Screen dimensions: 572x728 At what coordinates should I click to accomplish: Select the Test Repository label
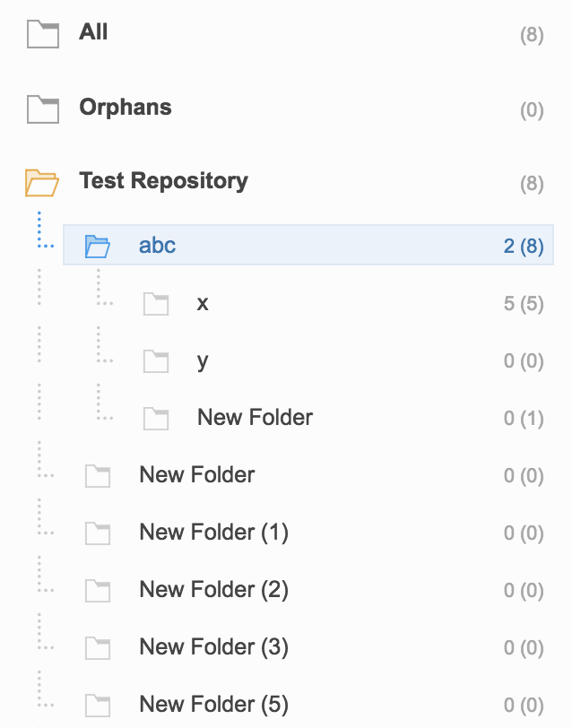coord(163,181)
